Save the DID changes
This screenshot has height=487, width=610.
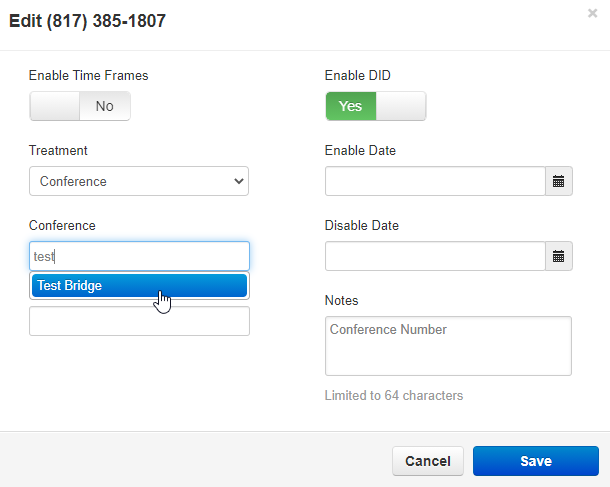pos(535,461)
